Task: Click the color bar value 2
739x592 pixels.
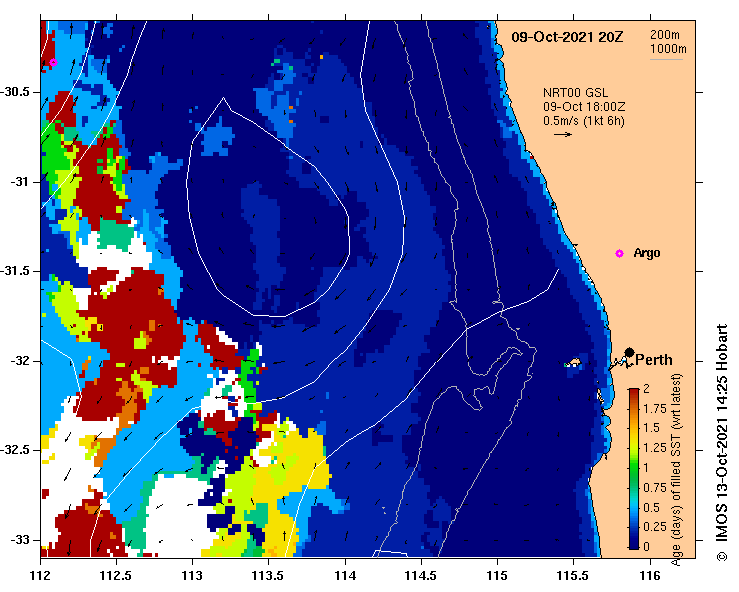Action: tap(646, 389)
